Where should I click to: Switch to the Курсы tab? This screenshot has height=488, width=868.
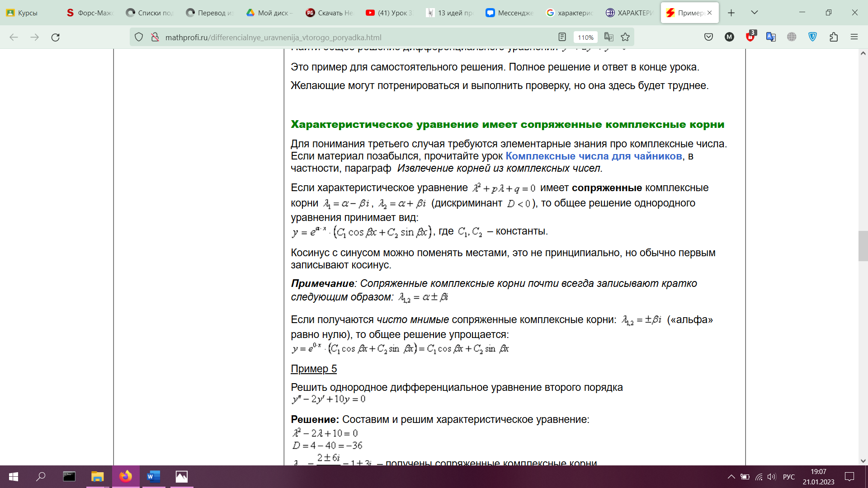pyautogui.click(x=28, y=13)
